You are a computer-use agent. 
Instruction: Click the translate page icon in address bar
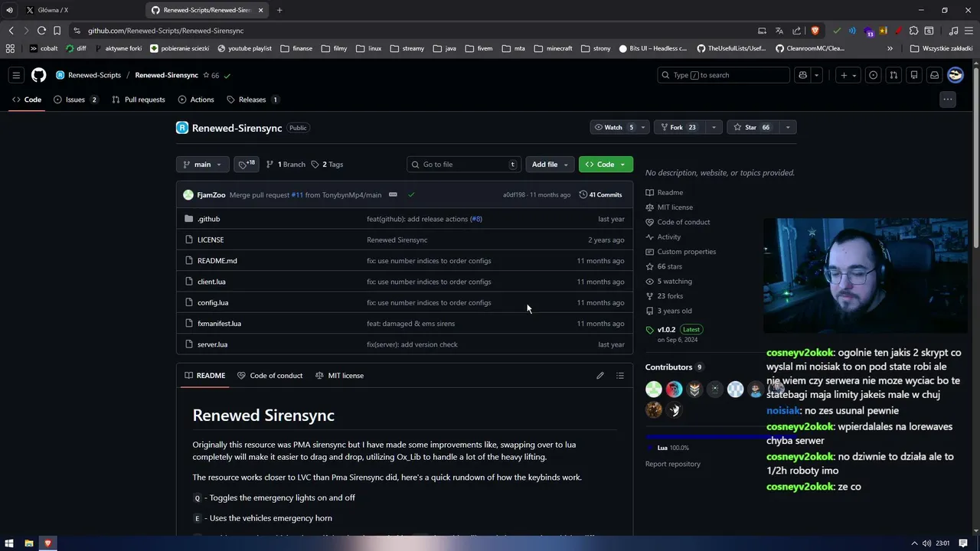pos(779,31)
